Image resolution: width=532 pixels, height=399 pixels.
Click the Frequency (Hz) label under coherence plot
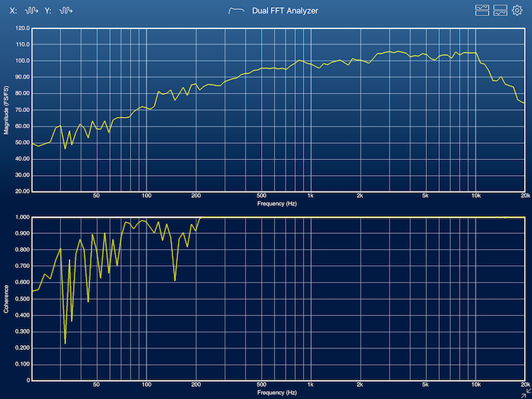[277, 393]
